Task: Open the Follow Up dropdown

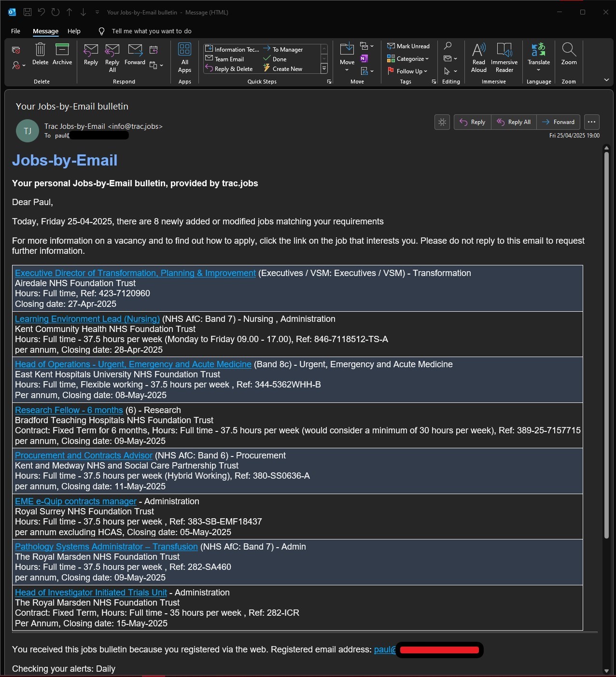Action: click(407, 71)
